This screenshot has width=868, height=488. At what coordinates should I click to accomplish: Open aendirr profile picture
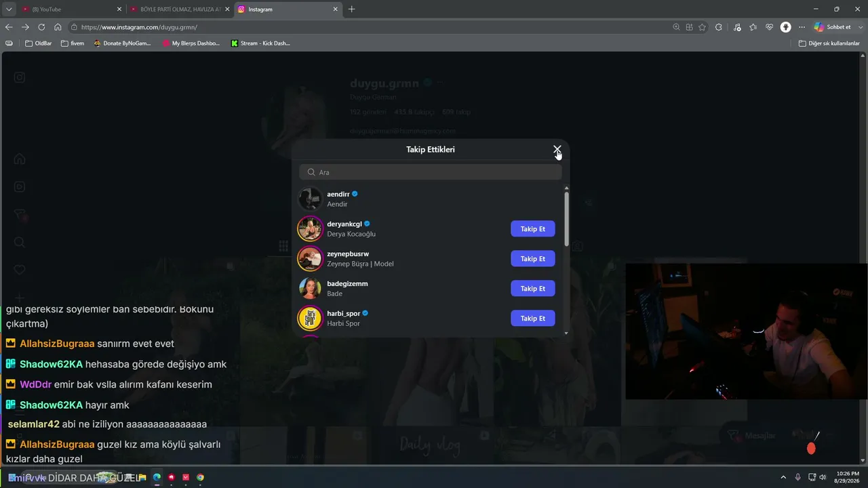tap(310, 199)
